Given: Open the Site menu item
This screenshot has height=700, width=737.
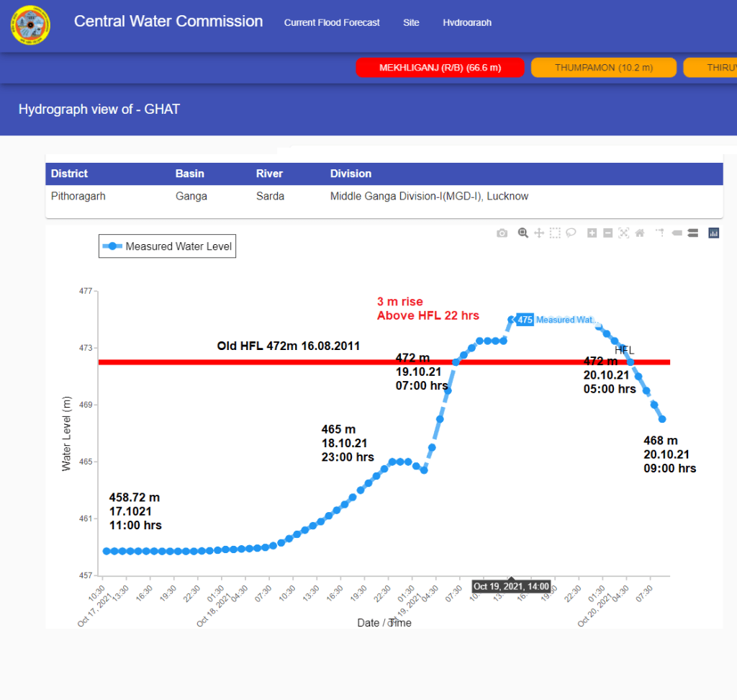Looking at the screenshot, I should tap(411, 23).
